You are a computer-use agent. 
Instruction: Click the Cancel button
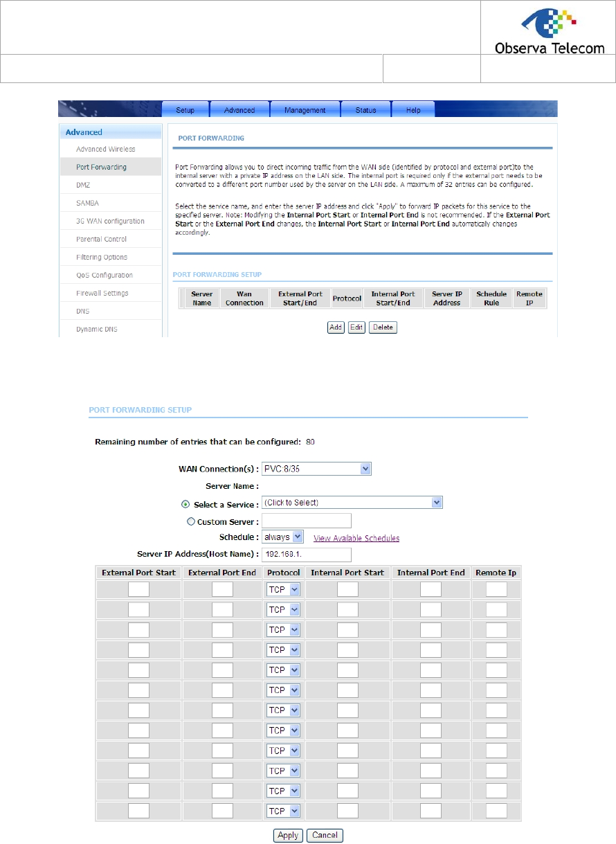325,835
